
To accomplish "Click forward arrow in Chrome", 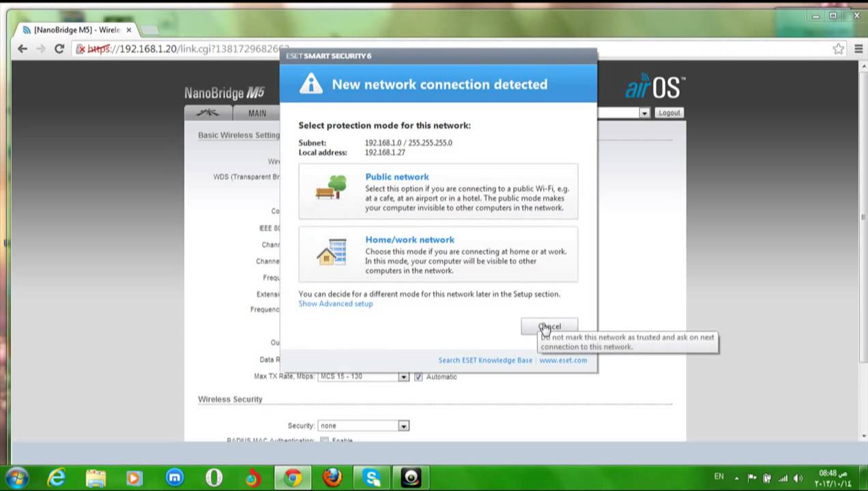I will coord(41,48).
